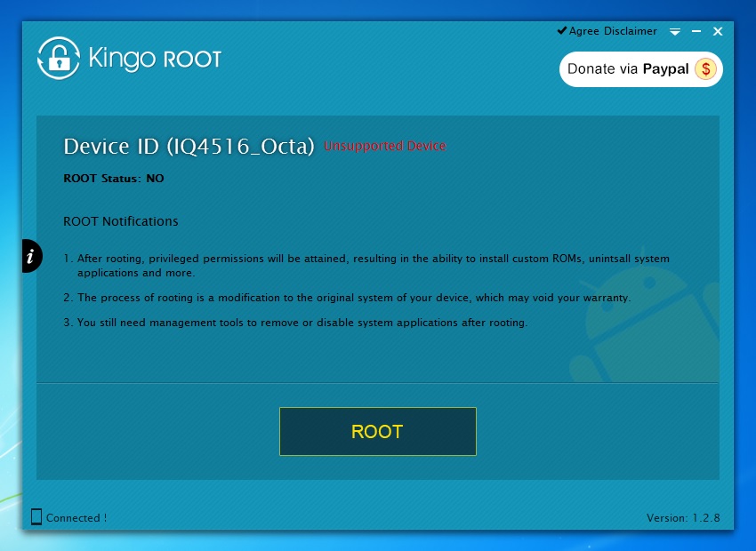Click the Connected ! status text

tap(76, 518)
